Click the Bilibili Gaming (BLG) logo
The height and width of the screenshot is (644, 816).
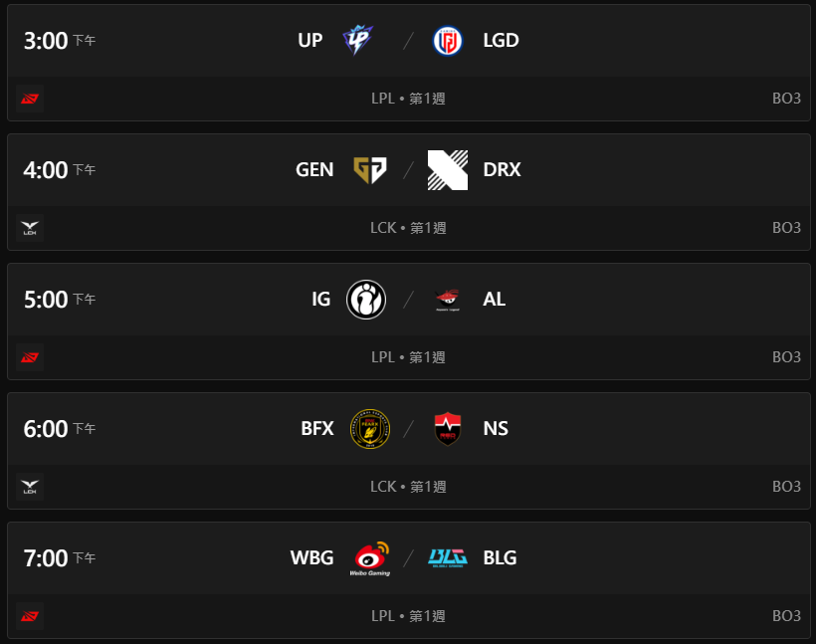tap(448, 557)
